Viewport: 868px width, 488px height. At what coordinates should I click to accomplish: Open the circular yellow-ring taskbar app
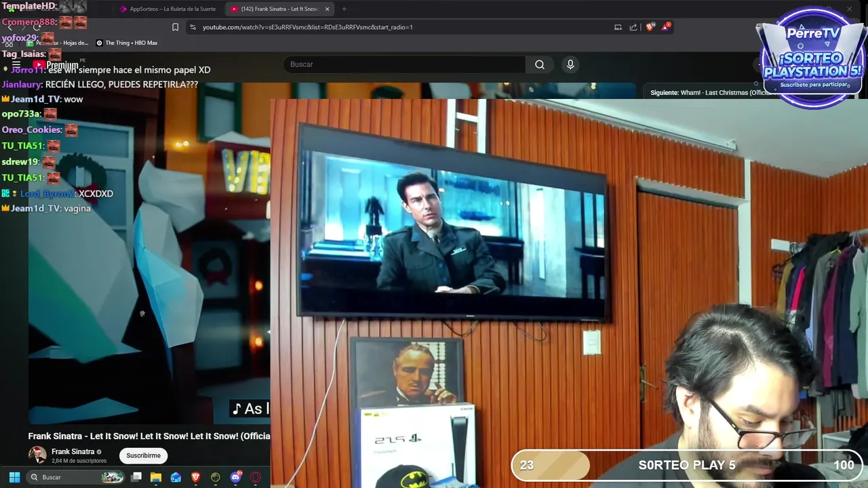pos(216,477)
